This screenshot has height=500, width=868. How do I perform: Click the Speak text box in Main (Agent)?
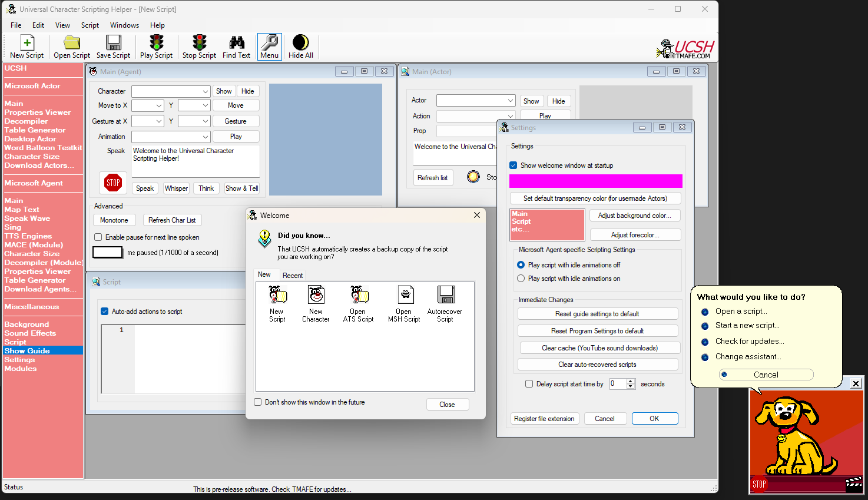[x=196, y=161]
